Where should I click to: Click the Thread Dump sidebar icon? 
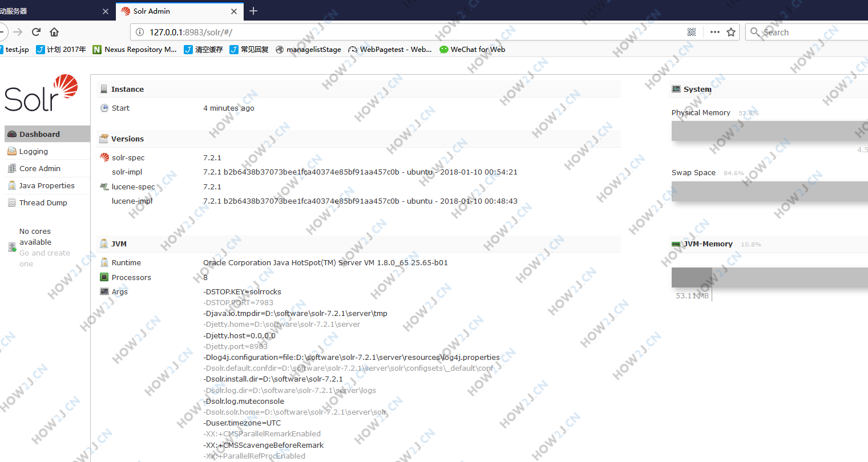pyautogui.click(x=12, y=202)
